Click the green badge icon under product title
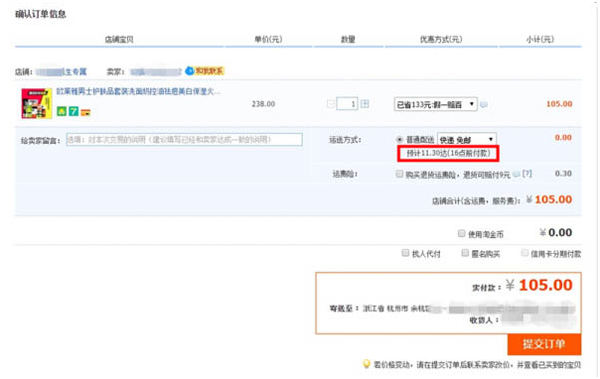Screen dimensions: 600x379 (x=62, y=111)
